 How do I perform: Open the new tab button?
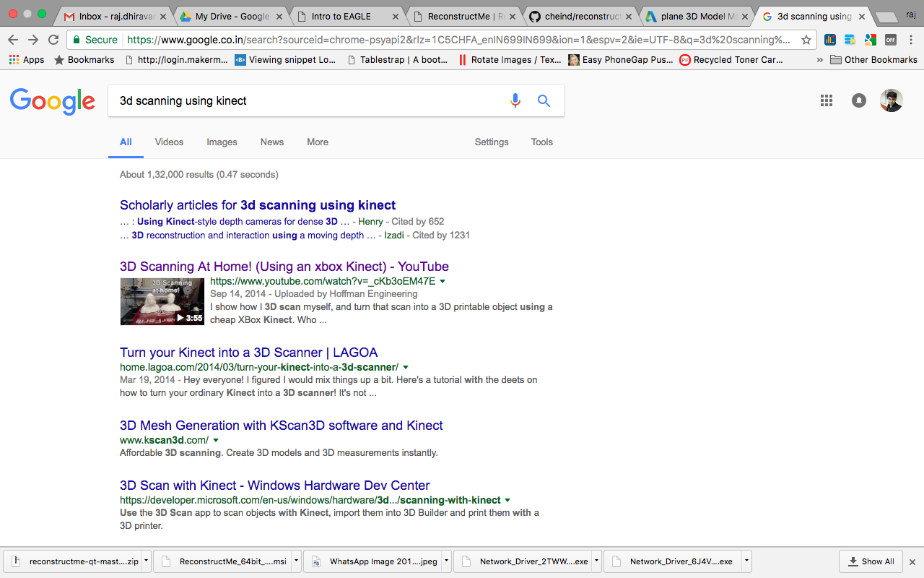point(886,17)
